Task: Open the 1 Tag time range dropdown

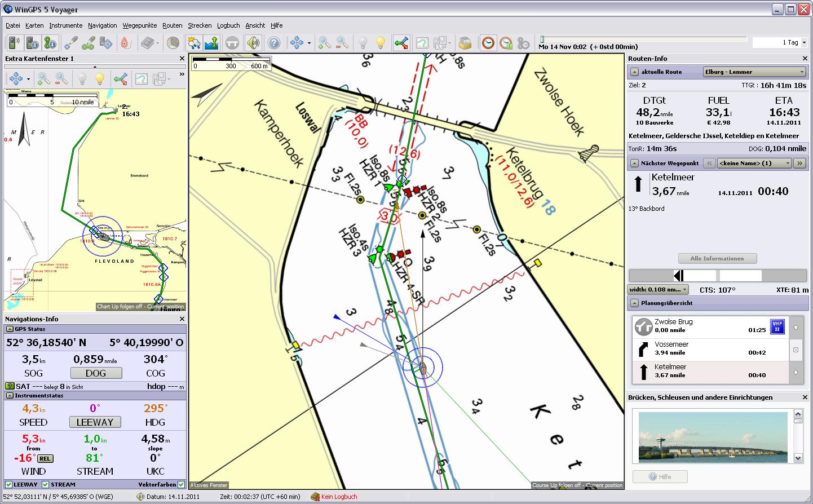Action: click(780, 42)
